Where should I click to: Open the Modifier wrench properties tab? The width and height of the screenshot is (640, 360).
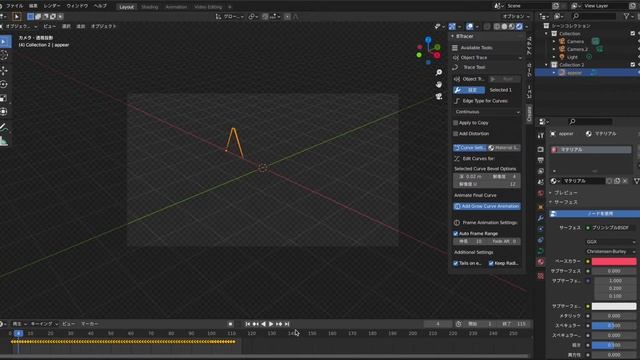click(540, 218)
